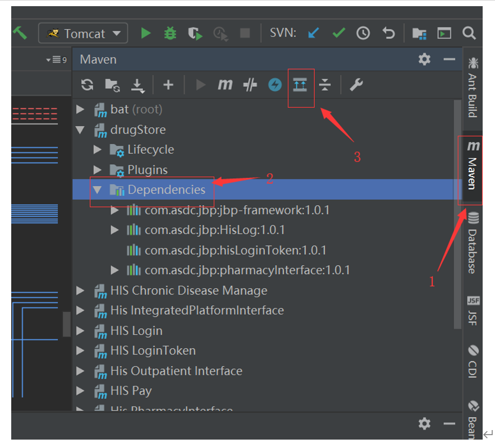Expand HisLog:1.0.1 dependency
Viewport: 495px width, 448px height.
tap(114, 230)
